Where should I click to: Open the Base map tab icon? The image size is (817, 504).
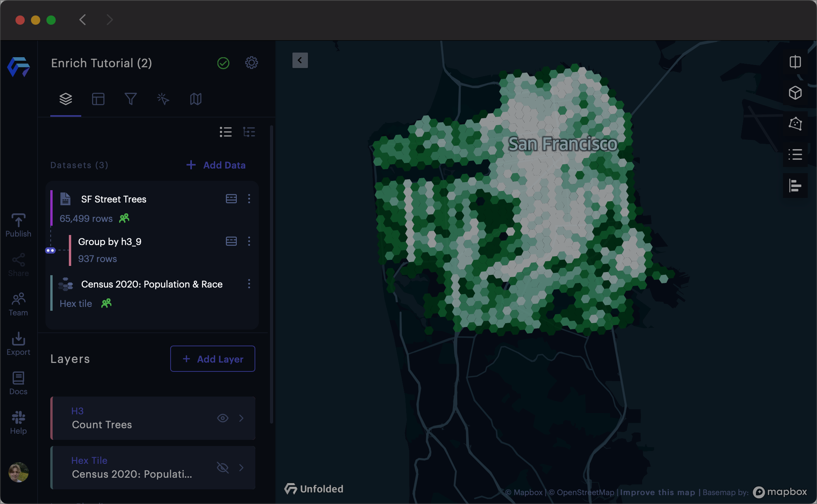(x=195, y=99)
